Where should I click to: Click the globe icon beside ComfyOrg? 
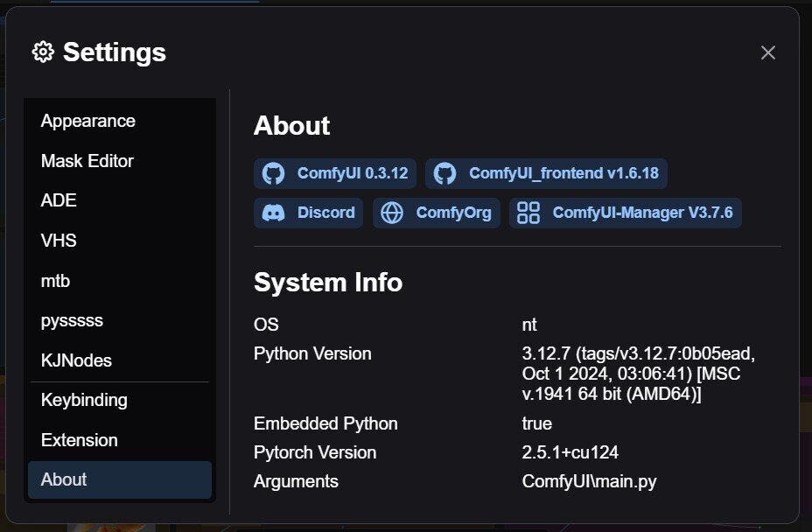[x=392, y=213]
